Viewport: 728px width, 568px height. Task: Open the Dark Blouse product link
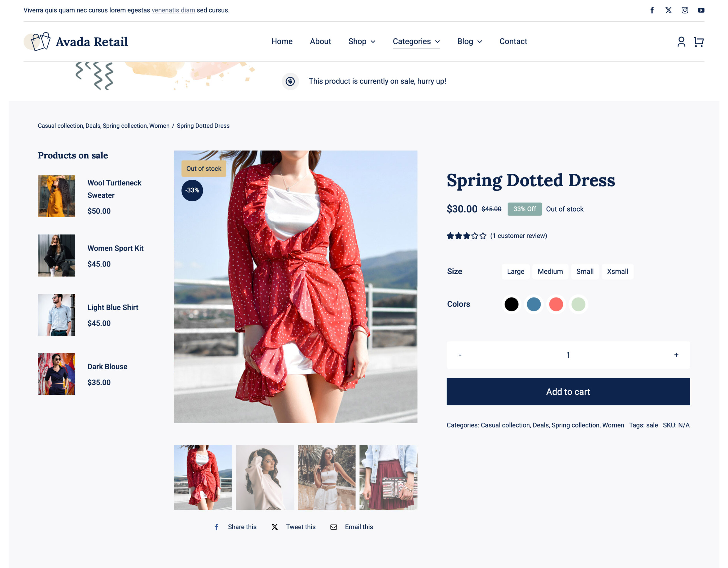click(107, 366)
